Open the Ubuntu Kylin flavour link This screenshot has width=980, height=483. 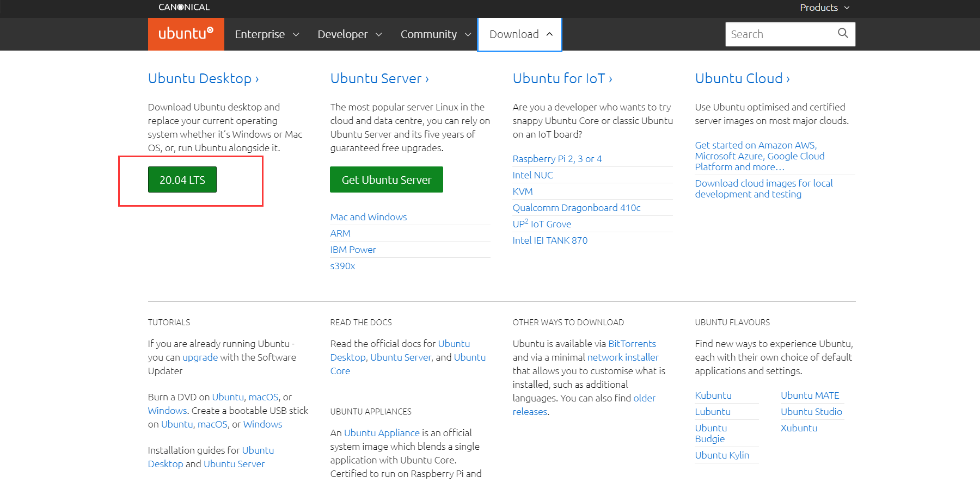click(722, 455)
